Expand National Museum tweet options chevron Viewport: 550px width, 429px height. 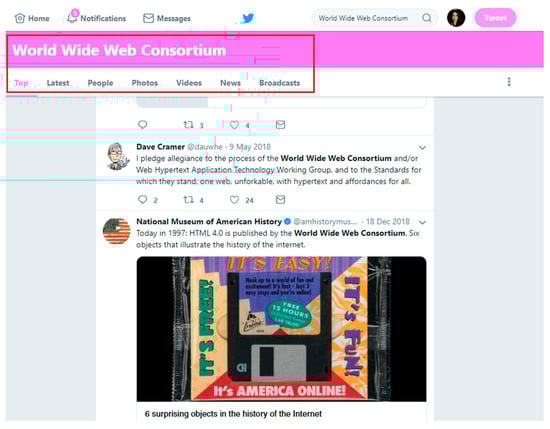click(422, 222)
